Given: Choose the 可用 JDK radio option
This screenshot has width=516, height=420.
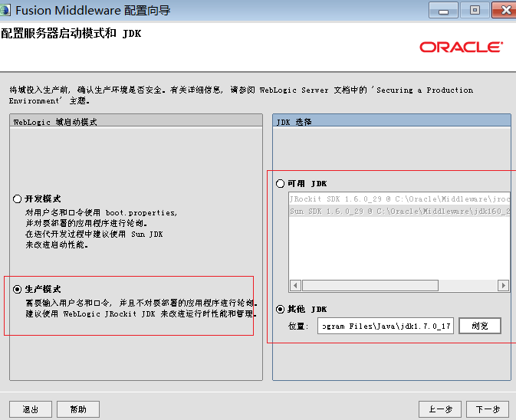Looking at the screenshot, I should pyautogui.click(x=280, y=183).
